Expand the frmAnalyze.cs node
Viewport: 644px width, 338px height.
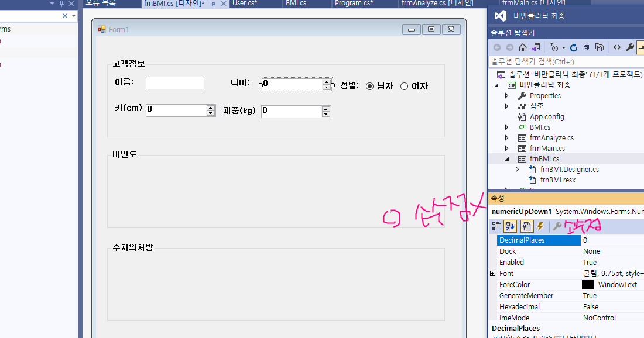click(507, 138)
